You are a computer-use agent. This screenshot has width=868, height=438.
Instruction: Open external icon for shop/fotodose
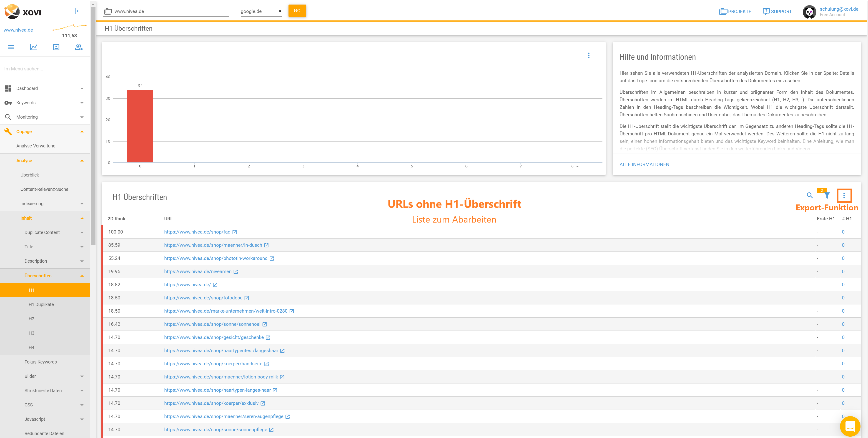click(247, 298)
